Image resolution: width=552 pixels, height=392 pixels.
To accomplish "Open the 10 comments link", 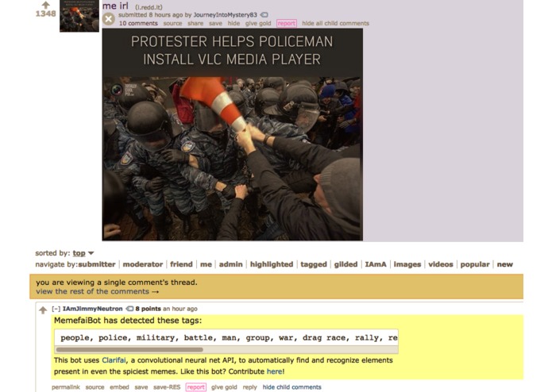I will coord(138,23).
